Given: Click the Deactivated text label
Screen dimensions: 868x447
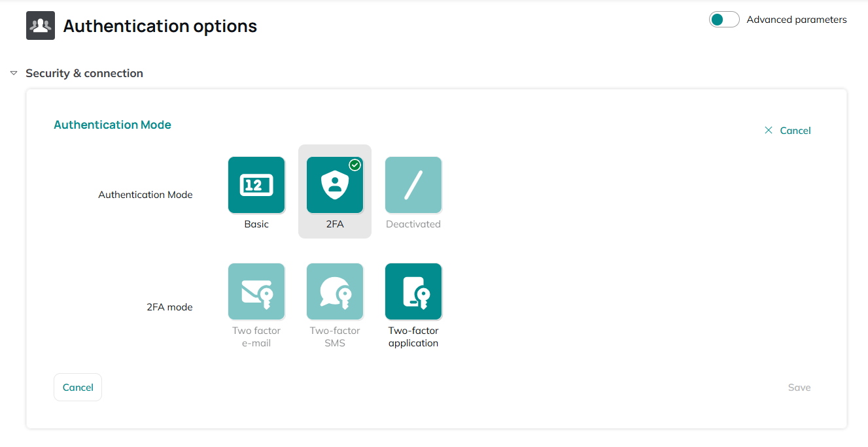Looking at the screenshot, I should 413,223.
